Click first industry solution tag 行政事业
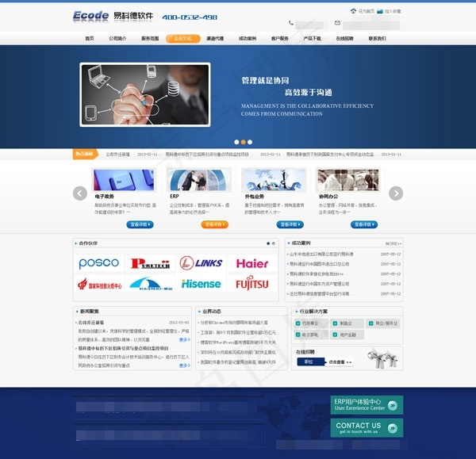 coord(311,323)
